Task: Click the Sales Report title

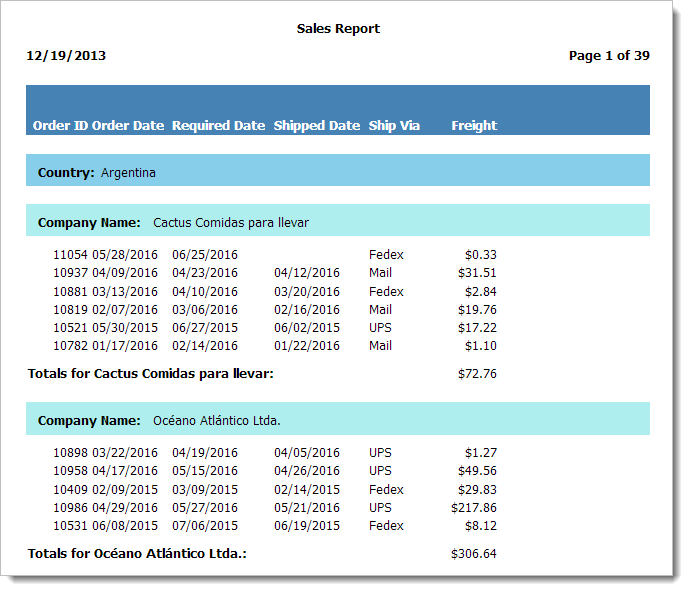Action: click(x=338, y=29)
